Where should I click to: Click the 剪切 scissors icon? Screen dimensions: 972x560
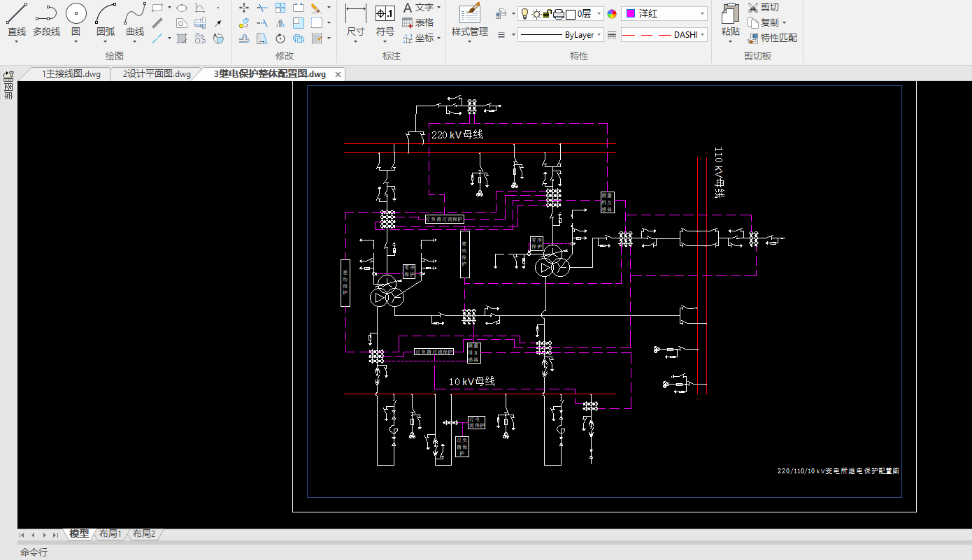click(753, 8)
